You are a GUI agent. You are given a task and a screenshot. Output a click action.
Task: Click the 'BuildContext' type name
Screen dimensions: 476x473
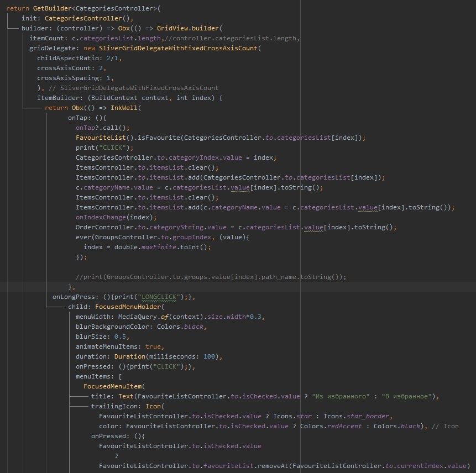[x=114, y=98]
